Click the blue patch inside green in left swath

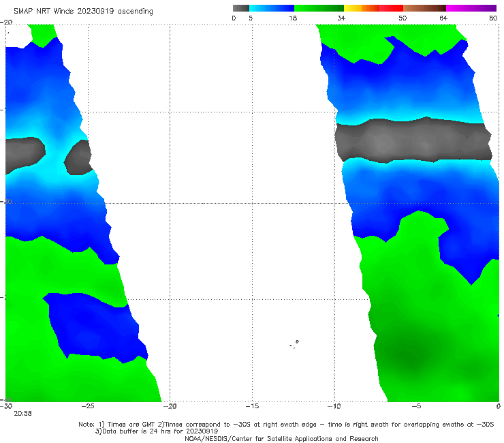click(x=97, y=326)
